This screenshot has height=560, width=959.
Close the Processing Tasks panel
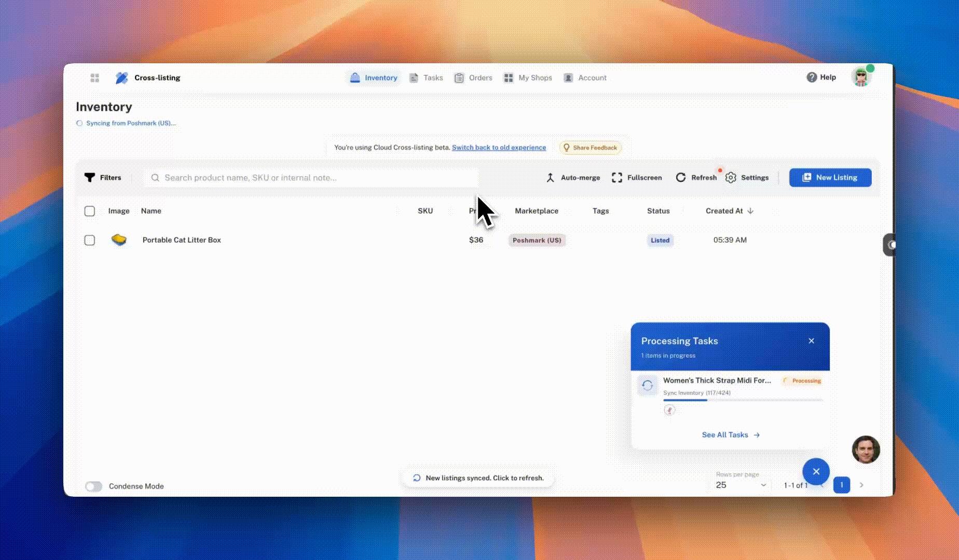[811, 341]
